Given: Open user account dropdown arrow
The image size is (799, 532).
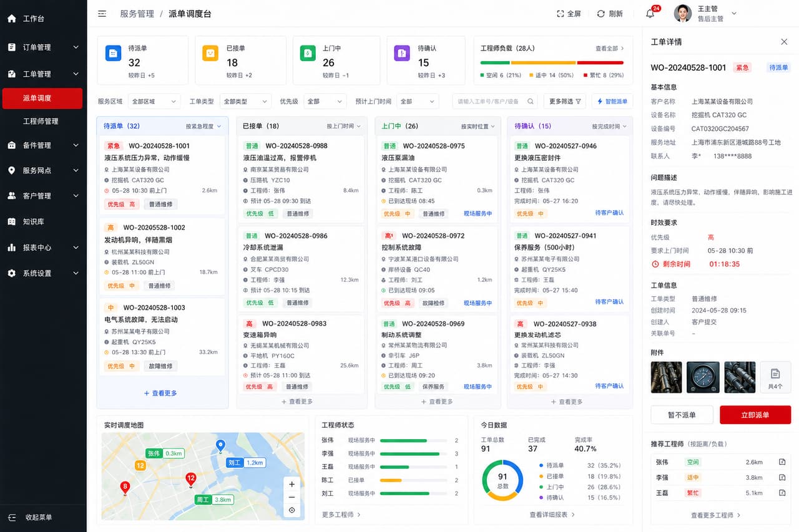Looking at the screenshot, I should click(x=734, y=14).
